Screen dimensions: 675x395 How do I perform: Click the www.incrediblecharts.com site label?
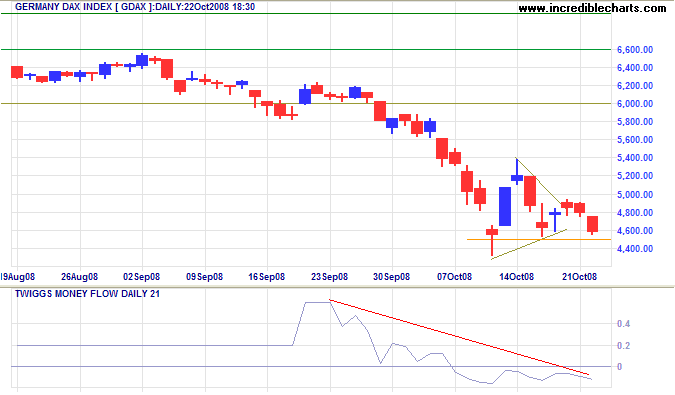[x=592, y=8]
